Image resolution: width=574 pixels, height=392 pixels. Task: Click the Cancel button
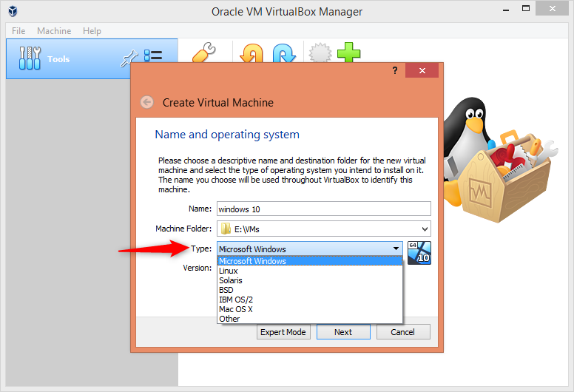pos(403,332)
